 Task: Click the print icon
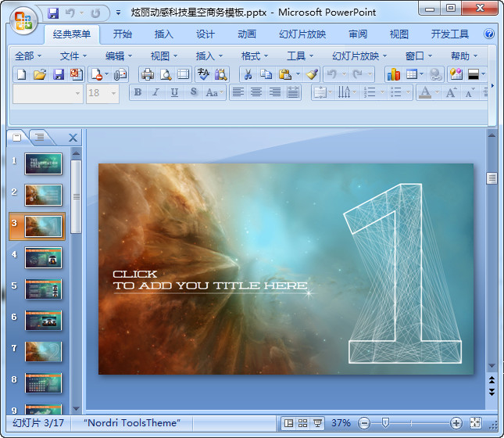point(148,74)
